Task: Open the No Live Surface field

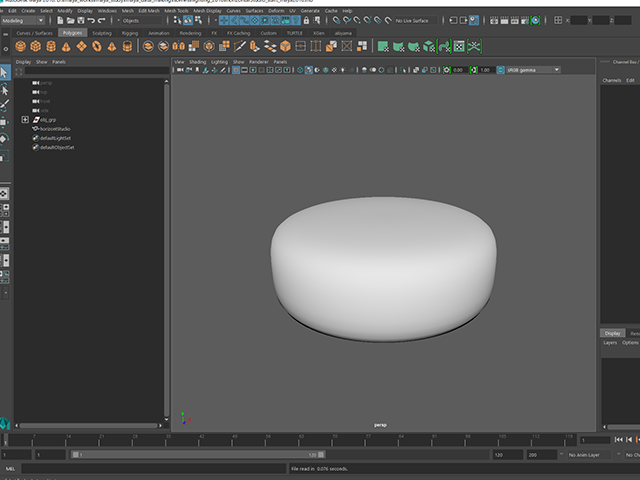Action: tap(416, 20)
